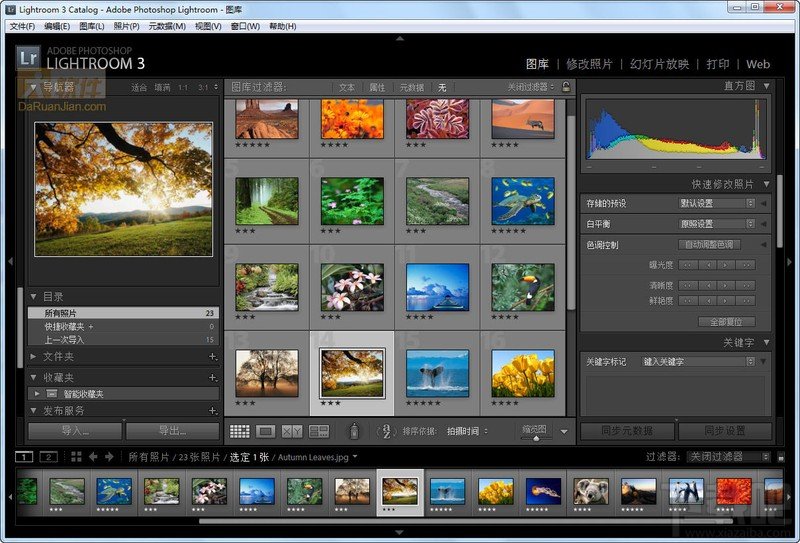Collapse the 目录 panel

pyautogui.click(x=33, y=297)
